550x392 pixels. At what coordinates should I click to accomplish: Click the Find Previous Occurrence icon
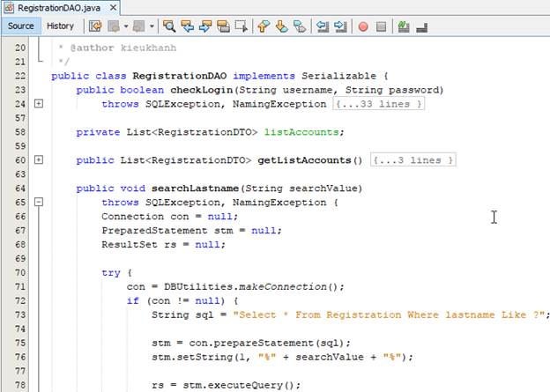[188, 26]
